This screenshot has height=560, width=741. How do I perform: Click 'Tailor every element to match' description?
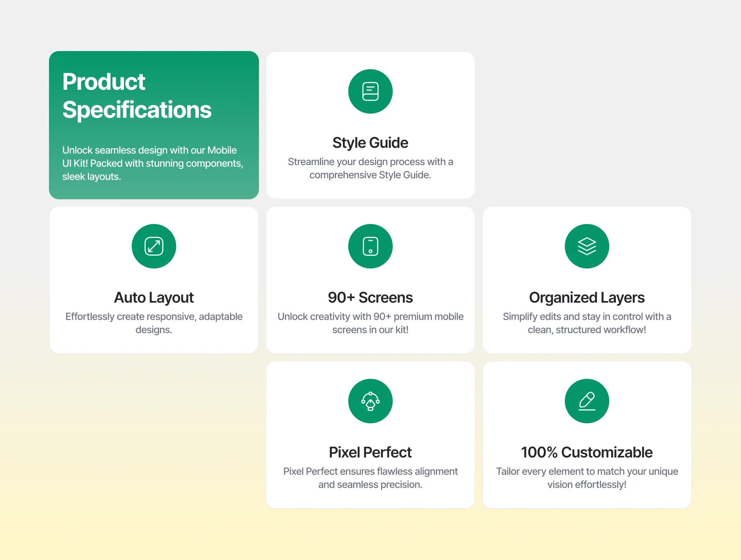[587, 478]
